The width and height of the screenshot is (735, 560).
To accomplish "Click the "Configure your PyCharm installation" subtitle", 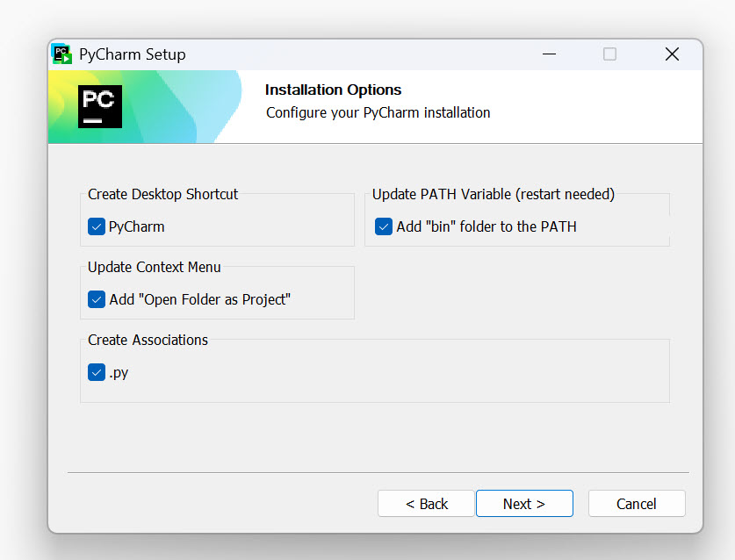I will [x=378, y=112].
